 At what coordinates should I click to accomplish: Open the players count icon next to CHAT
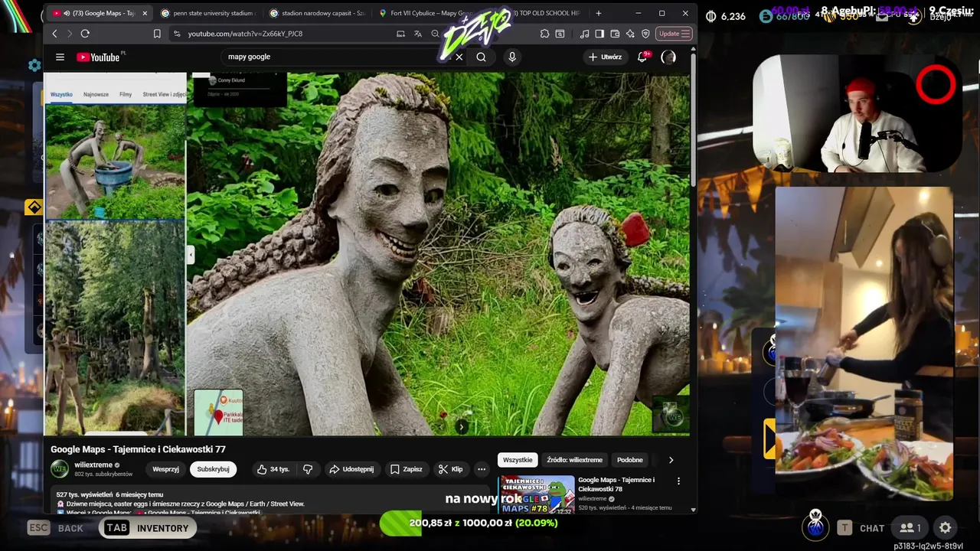pyautogui.click(x=910, y=528)
